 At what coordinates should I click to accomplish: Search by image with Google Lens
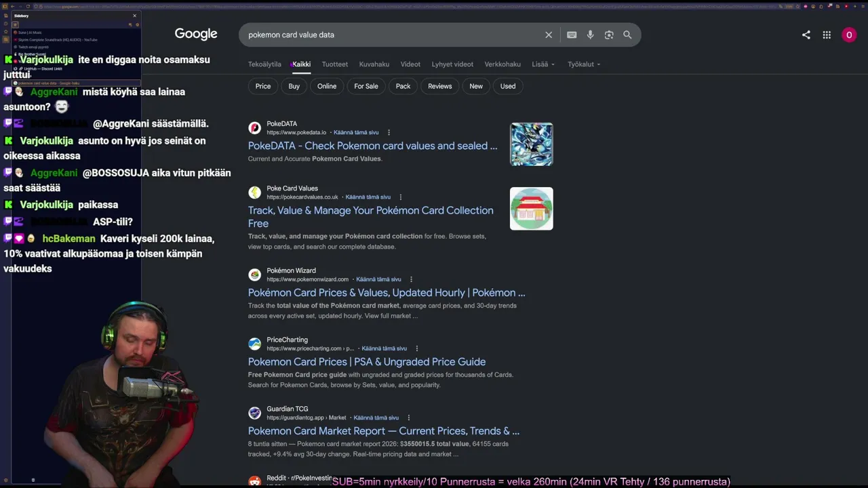[609, 35]
